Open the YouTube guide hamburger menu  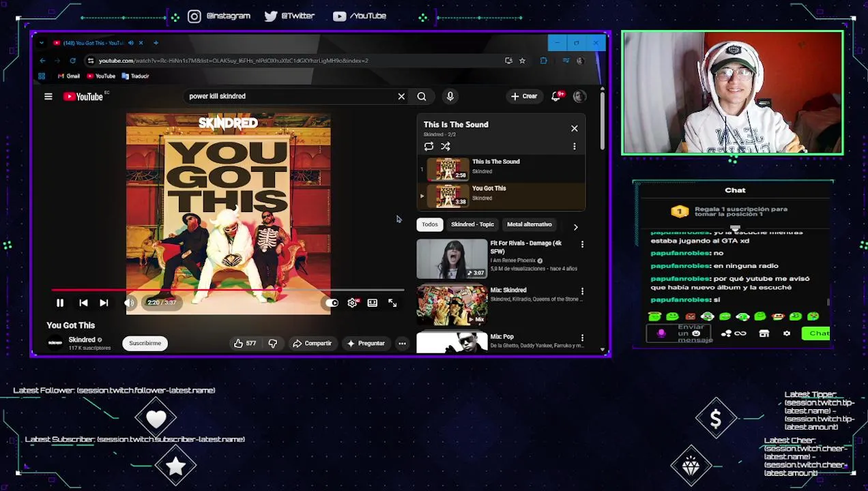[x=48, y=97]
